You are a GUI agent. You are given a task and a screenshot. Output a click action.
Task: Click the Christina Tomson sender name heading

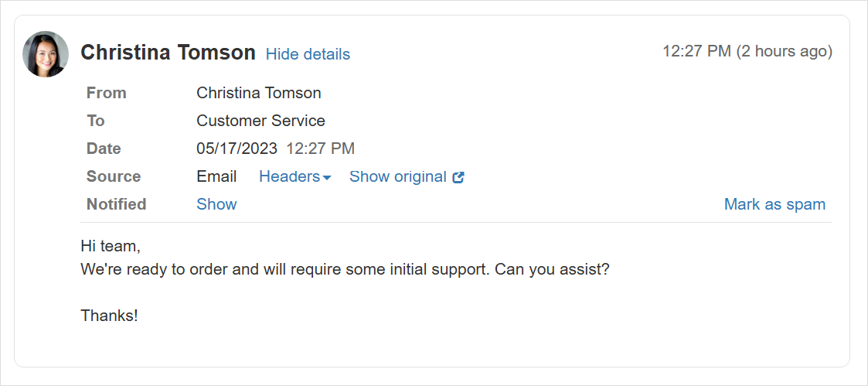tap(168, 53)
